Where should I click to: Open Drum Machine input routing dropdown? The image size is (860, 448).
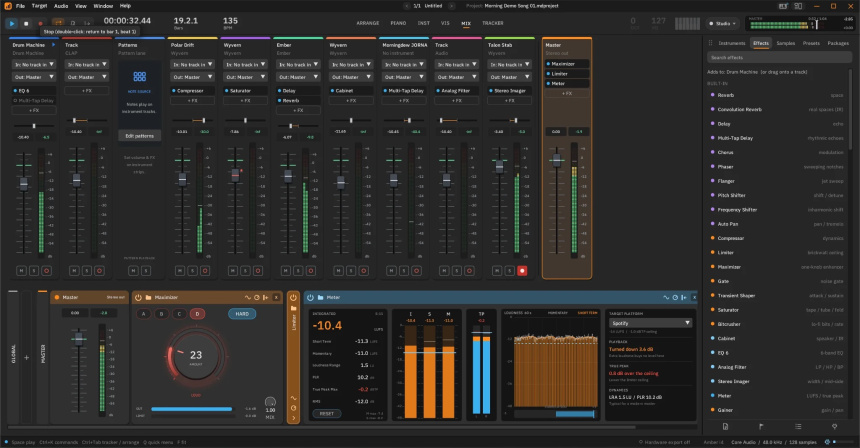pyautogui.click(x=34, y=65)
